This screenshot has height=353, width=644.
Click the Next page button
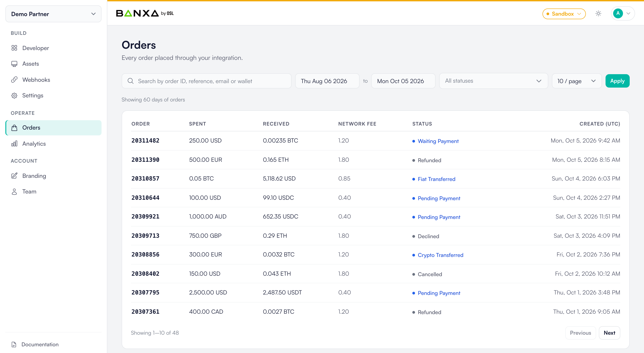(609, 333)
